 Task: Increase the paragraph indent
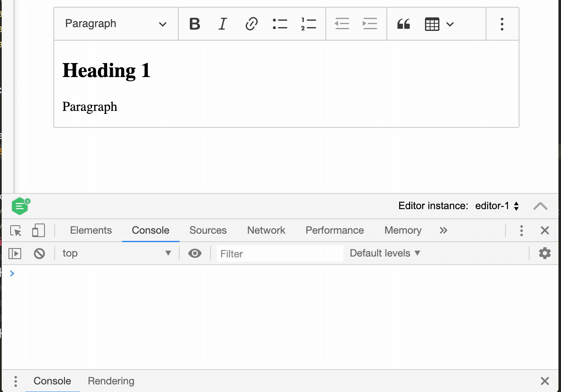[x=369, y=24]
